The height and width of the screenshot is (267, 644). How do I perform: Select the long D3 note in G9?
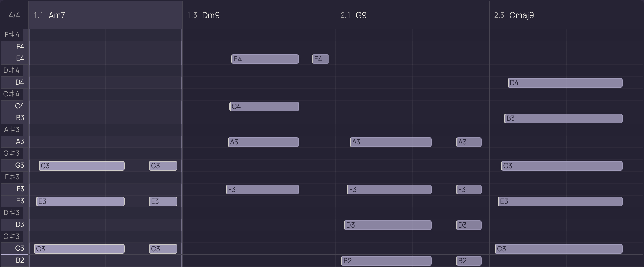click(388, 225)
